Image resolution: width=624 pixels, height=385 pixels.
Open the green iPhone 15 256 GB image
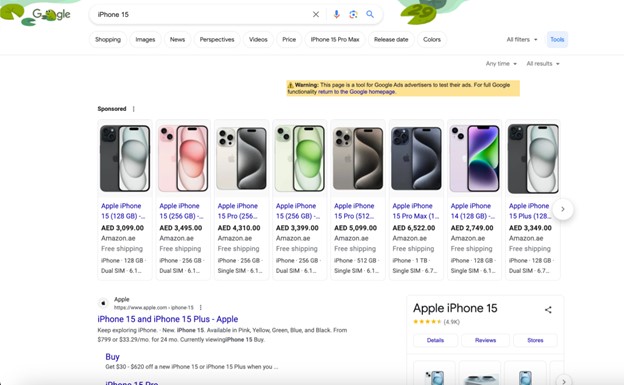[300, 158]
